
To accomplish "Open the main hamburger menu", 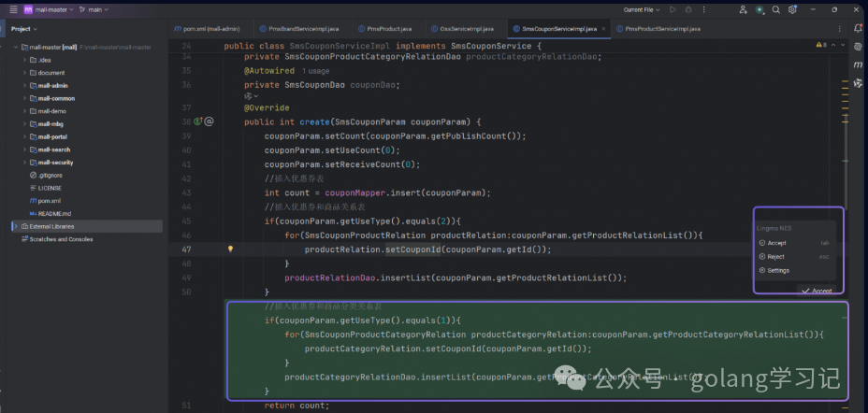I will (13, 9).
